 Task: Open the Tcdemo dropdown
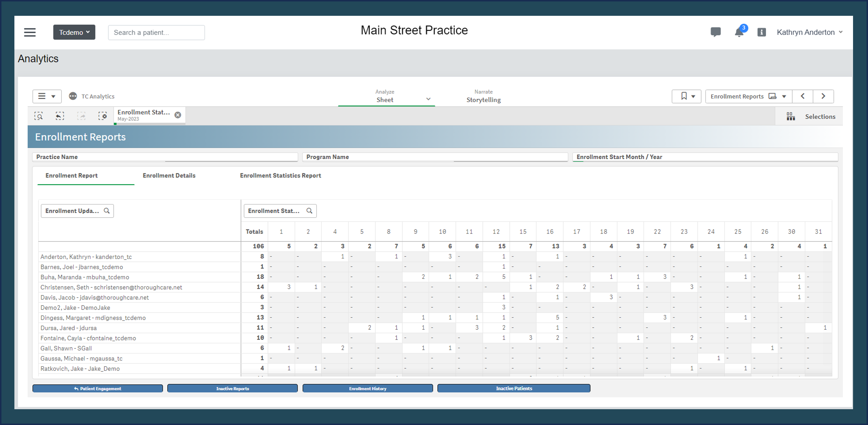coord(74,32)
